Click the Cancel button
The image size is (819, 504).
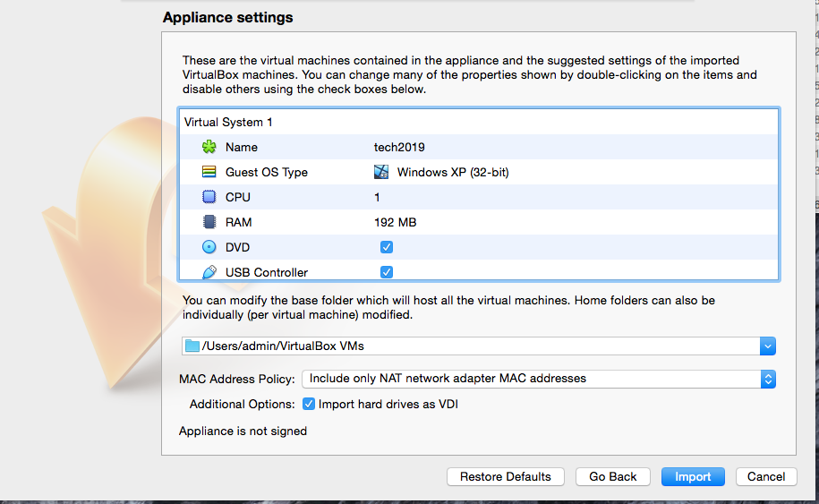pos(765,476)
